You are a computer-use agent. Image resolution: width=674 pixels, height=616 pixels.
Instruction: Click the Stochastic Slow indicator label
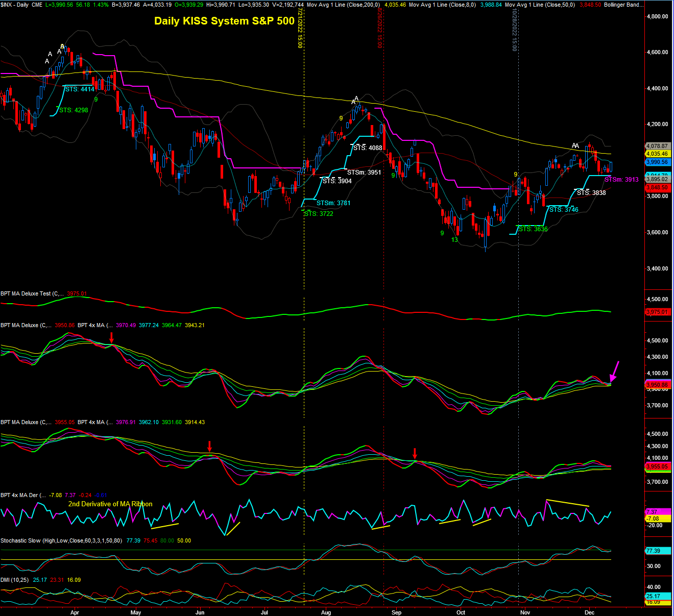click(x=61, y=540)
